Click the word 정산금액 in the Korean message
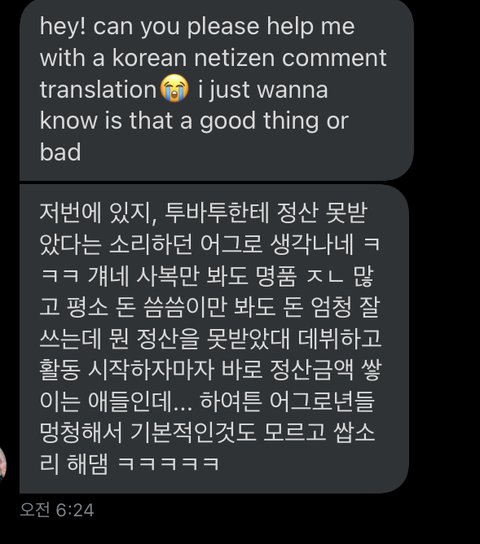The image size is (480, 544). [x=311, y=369]
